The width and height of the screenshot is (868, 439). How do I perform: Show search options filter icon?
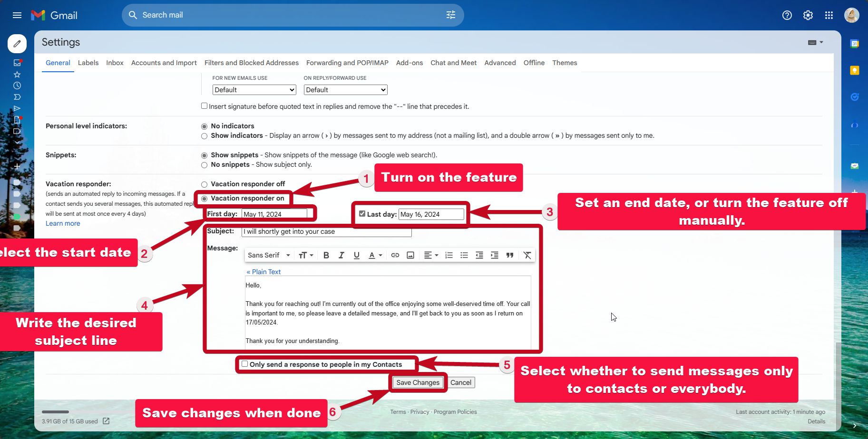[x=451, y=15]
